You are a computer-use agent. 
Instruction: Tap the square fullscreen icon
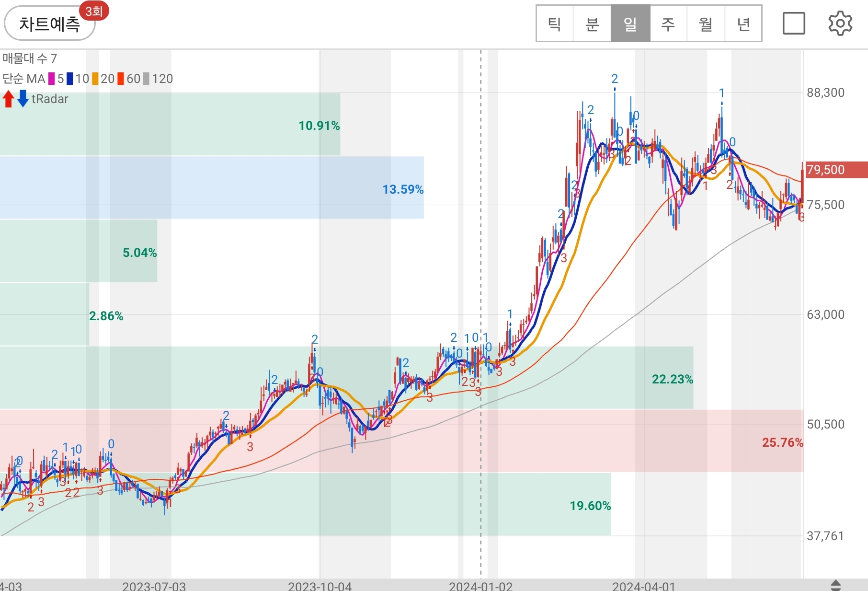[x=794, y=23]
